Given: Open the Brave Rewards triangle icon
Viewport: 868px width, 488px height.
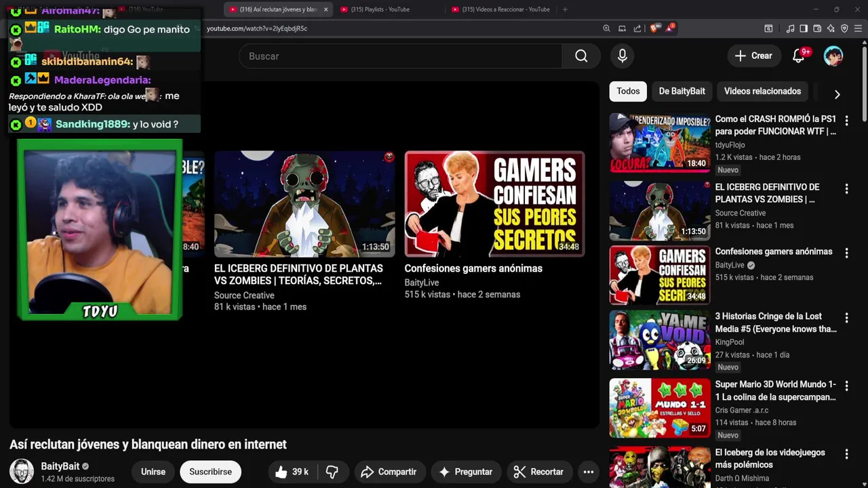Looking at the screenshot, I should 669,28.
